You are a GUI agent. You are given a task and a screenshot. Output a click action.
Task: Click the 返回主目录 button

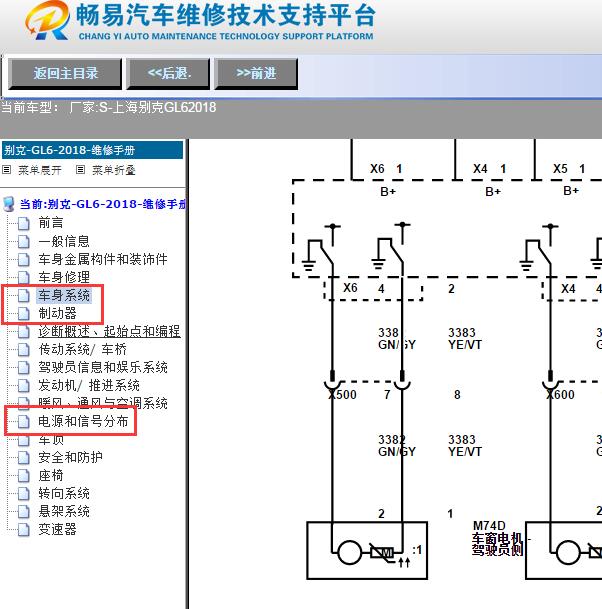point(65,74)
